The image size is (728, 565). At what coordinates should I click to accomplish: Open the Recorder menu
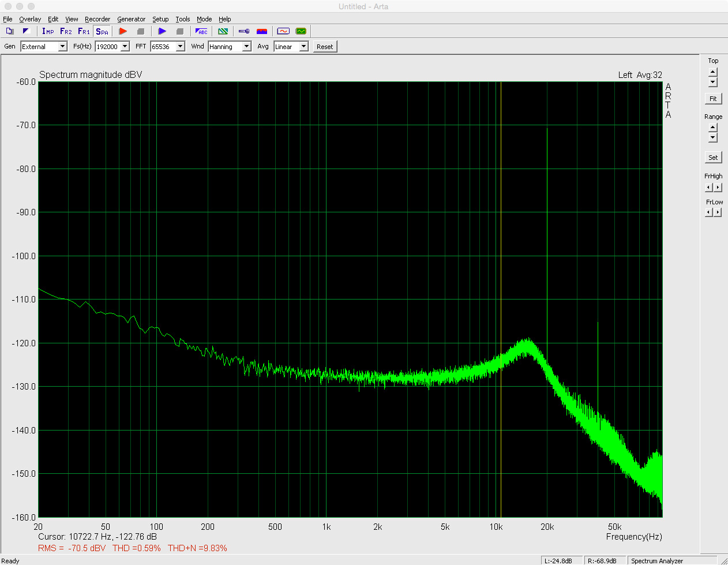click(x=97, y=19)
